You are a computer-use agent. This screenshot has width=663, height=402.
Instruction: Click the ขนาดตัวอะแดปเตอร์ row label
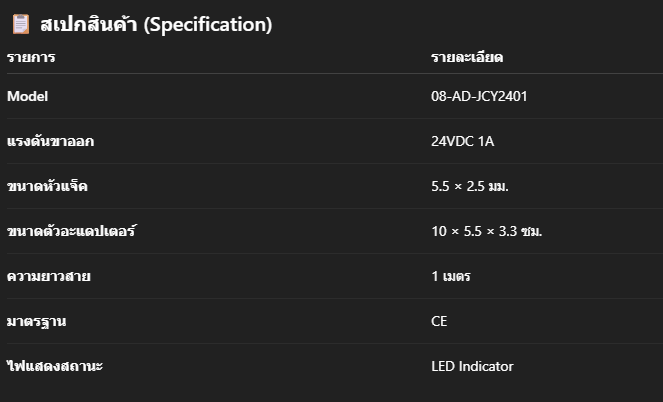[71, 231]
